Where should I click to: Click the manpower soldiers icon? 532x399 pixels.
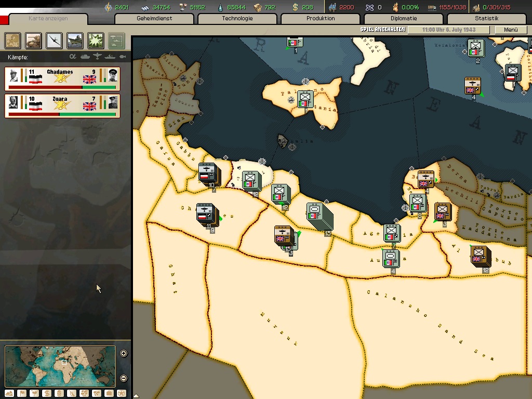tap(332, 7)
